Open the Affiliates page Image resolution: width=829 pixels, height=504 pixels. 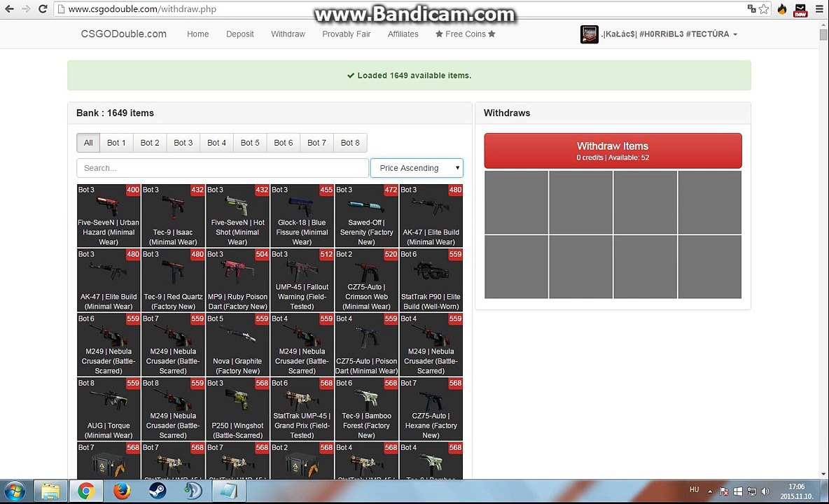[x=403, y=34]
